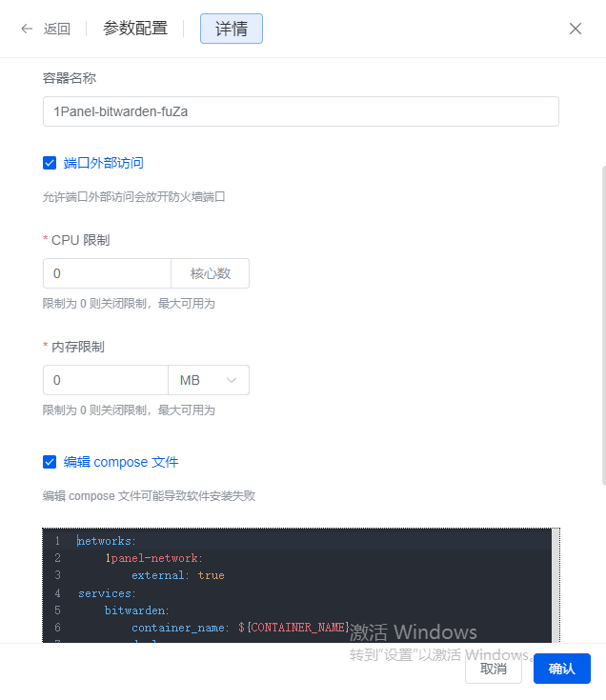The height and width of the screenshot is (700, 606).
Task: Click the external: true line in editor
Action: click(177, 575)
